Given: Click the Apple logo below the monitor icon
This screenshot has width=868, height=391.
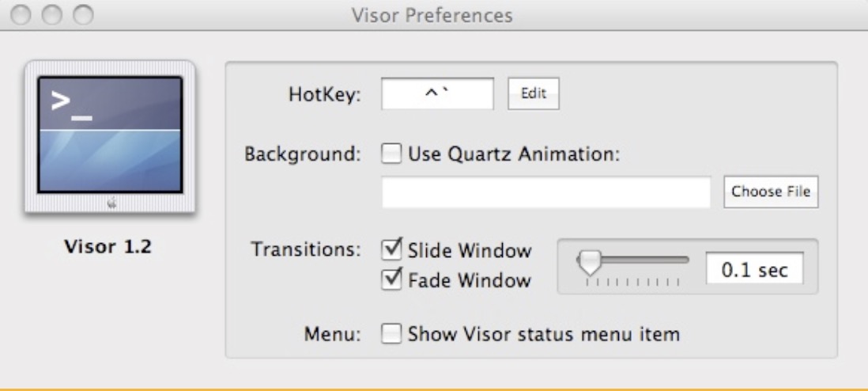Looking at the screenshot, I should (x=111, y=203).
